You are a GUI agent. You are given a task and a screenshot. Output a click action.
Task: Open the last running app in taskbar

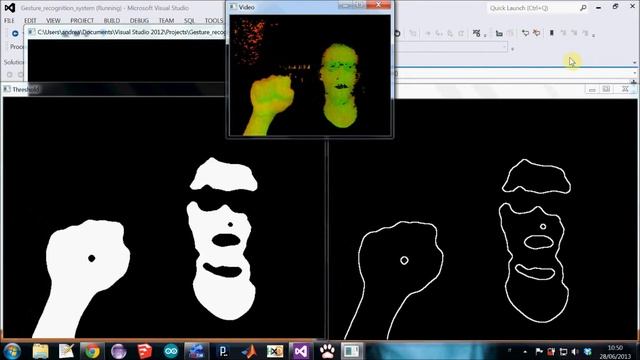click(x=351, y=351)
